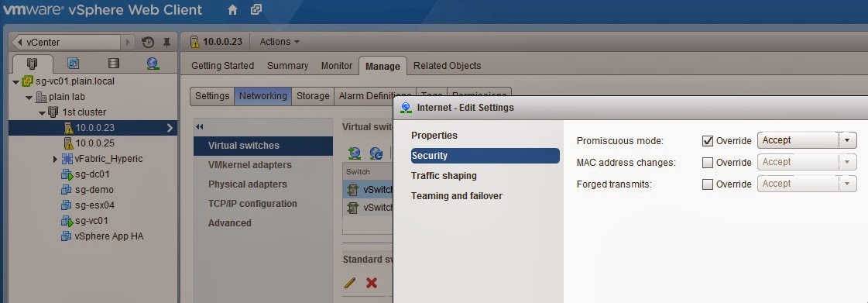Select Security in Edit Settings dialog
Viewport: 868px width, 303px height.
485,156
